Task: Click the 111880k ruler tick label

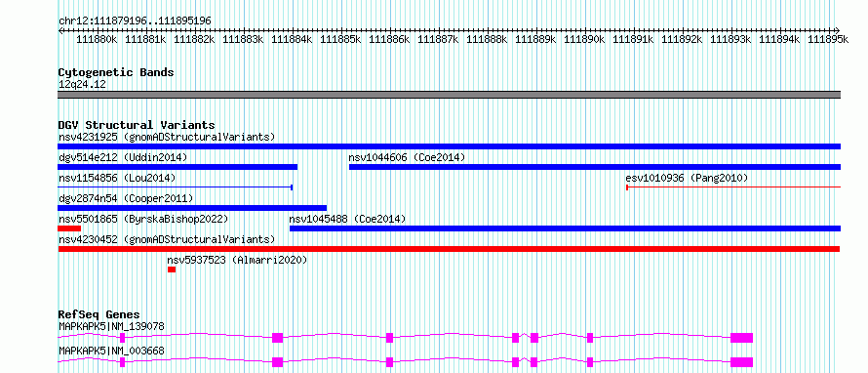Action: click(97, 39)
